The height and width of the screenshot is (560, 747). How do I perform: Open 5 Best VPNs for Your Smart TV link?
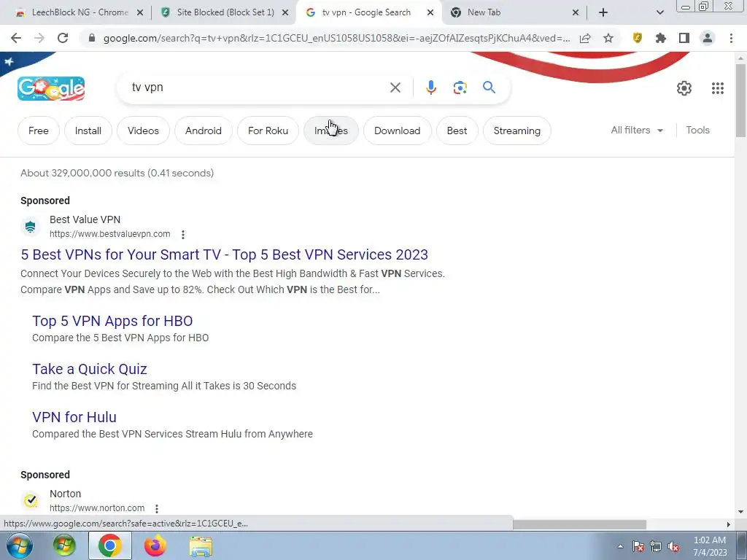[x=225, y=254]
